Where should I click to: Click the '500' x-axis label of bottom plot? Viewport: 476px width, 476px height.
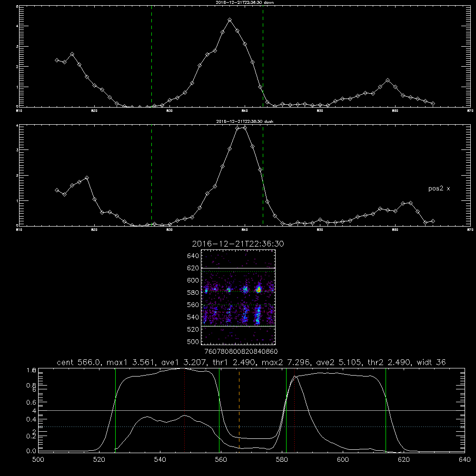38,460
